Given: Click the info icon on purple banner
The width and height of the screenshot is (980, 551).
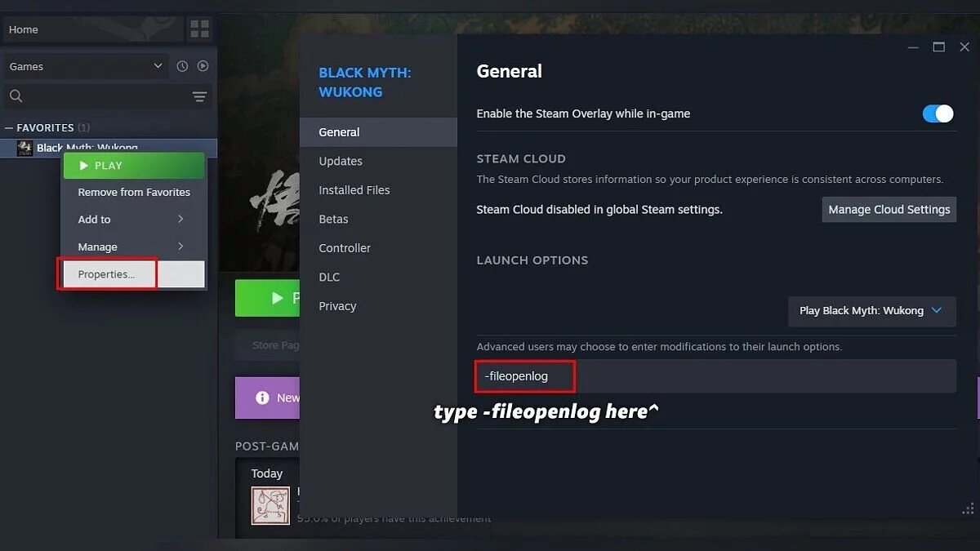Looking at the screenshot, I should pos(262,398).
